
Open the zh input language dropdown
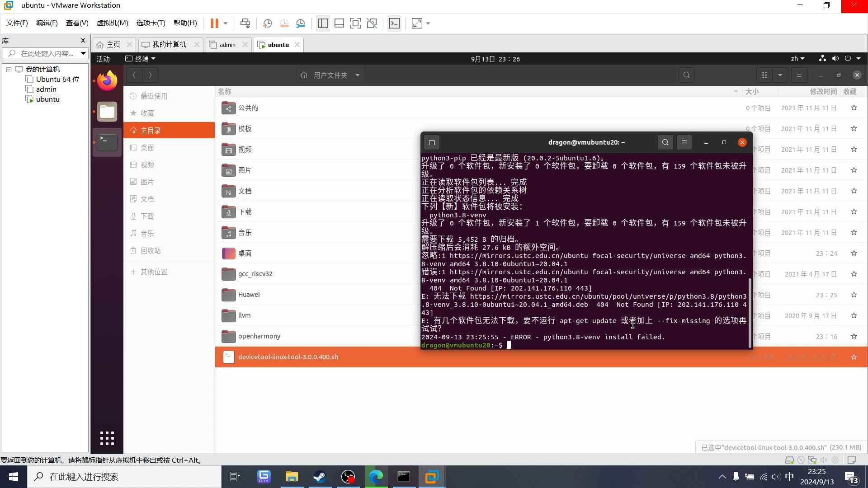(797, 59)
